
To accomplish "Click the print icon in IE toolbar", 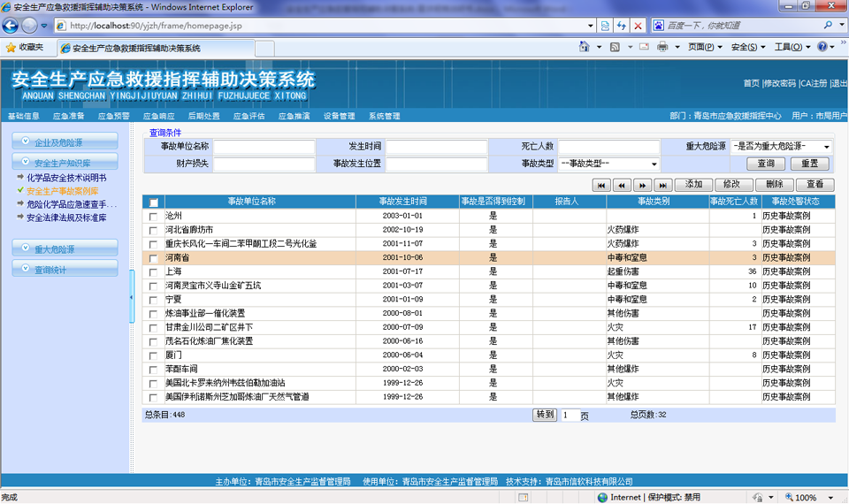I will click(x=662, y=47).
